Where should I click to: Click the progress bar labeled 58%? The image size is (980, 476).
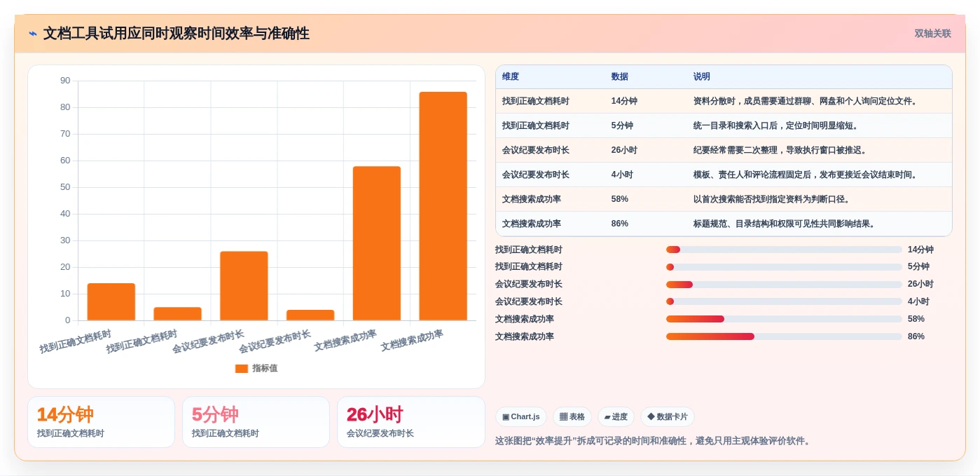click(784, 319)
